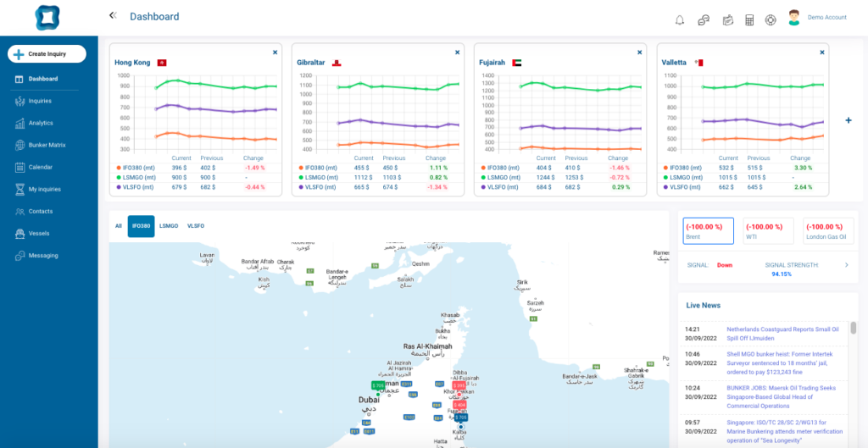
Task: Open the calculator icon in header
Action: [749, 20]
